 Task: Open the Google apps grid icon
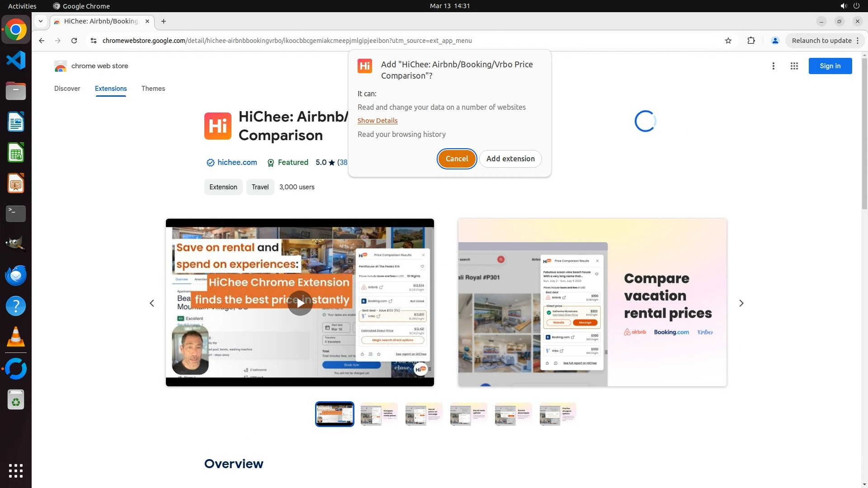pyautogui.click(x=794, y=66)
